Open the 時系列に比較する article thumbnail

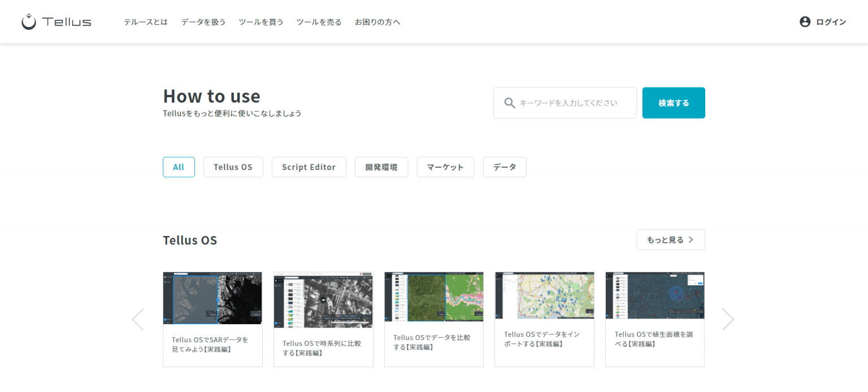click(x=323, y=300)
